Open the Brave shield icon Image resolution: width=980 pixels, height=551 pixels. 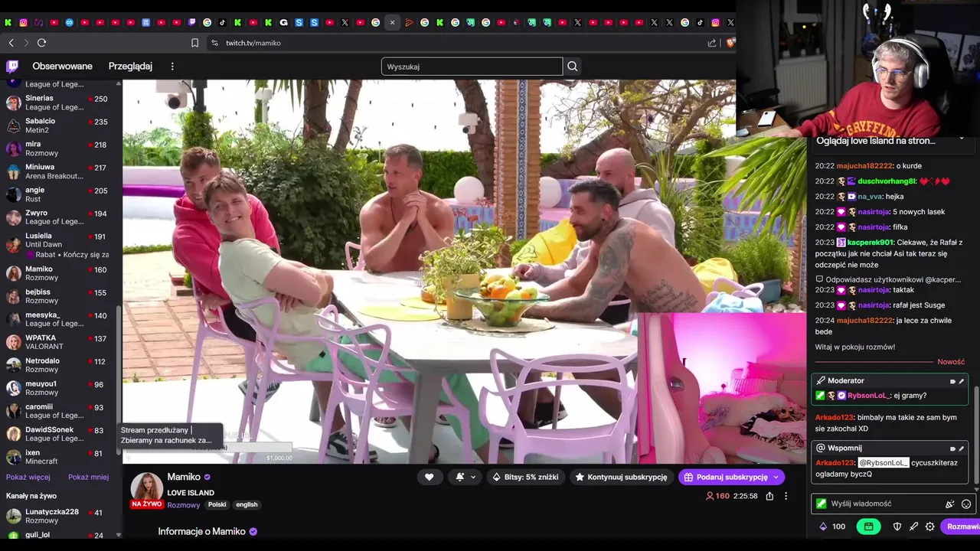(x=730, y=43)
